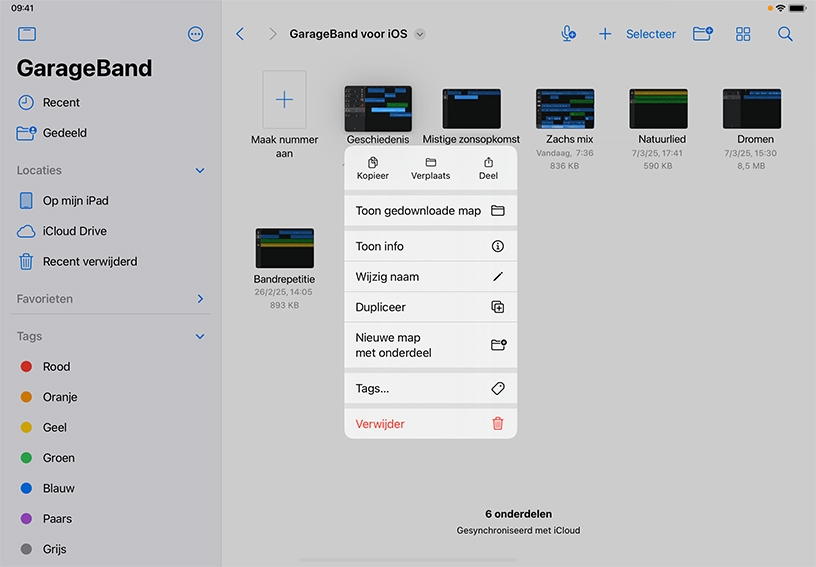Open Gedeeld in the sidebar
Viewport: 816px width, 567px height.
pos(110,133)
